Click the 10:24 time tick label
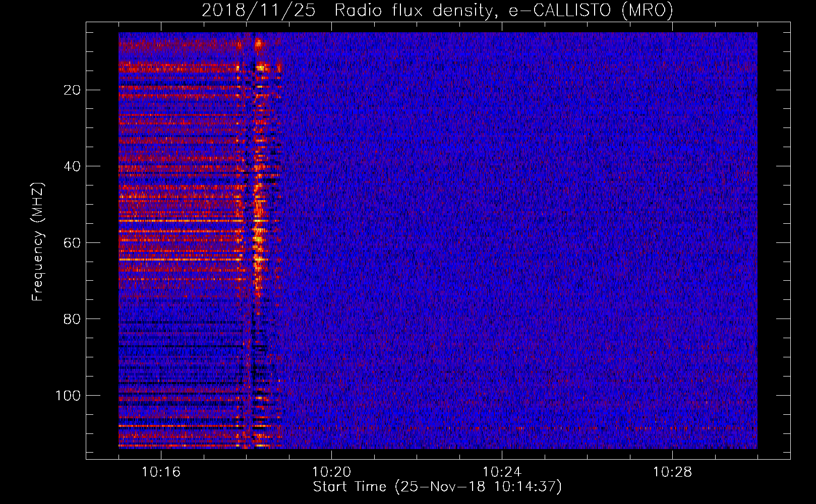816x504 pixels. click(502, 472)
